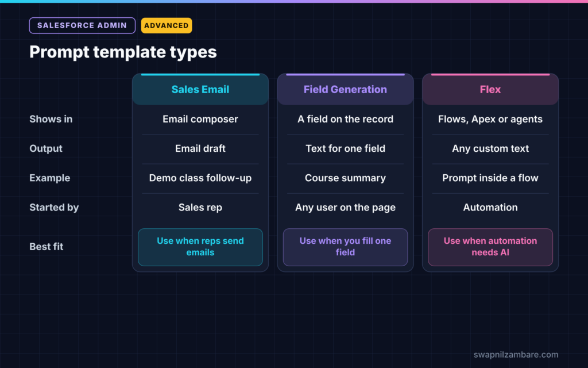This screenshot has width=588, height=368.
Task: Click the 'Any user on the page' cell
Action: (345, 207)
